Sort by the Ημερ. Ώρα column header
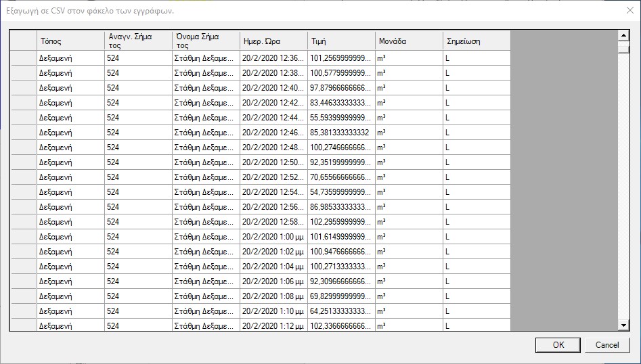Screen dimensions: 641x364 [273, 41]
